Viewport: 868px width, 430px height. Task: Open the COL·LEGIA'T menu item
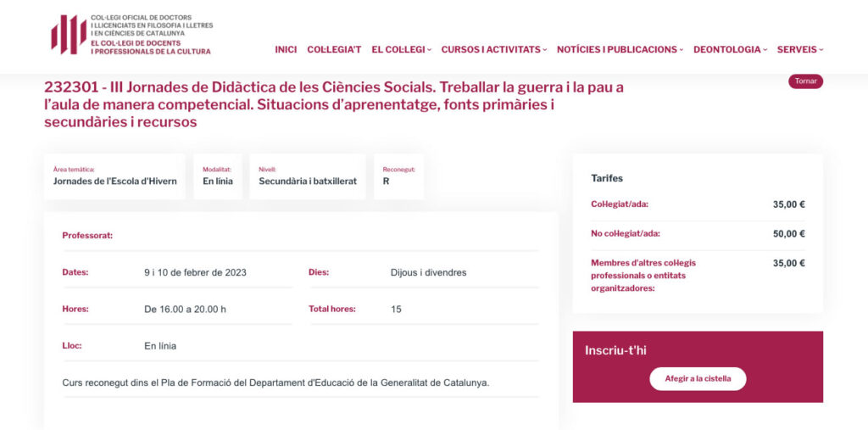tap(334, 49)
